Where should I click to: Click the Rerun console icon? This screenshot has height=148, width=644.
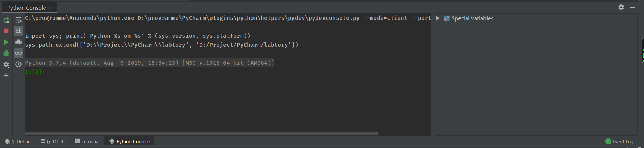(6, 20)
